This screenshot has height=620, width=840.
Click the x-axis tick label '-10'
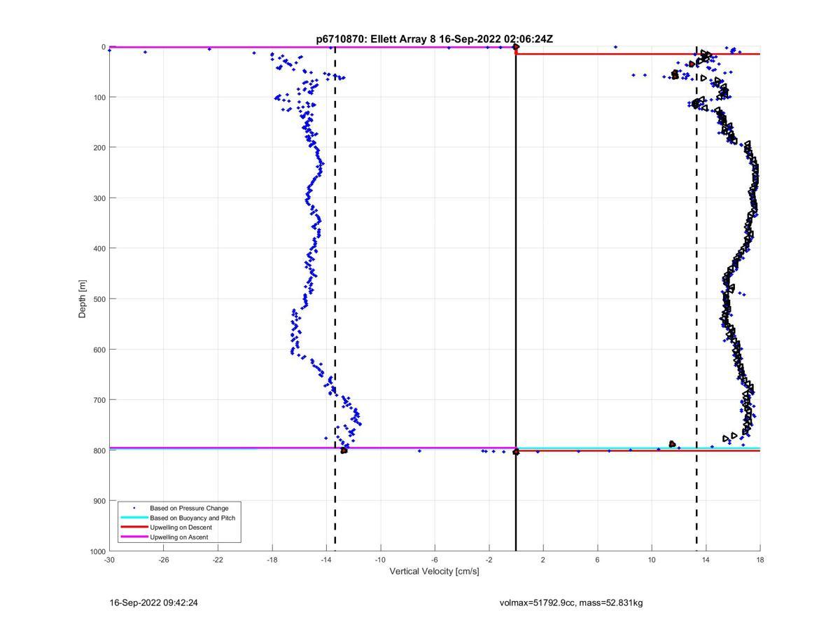(381, 560)
